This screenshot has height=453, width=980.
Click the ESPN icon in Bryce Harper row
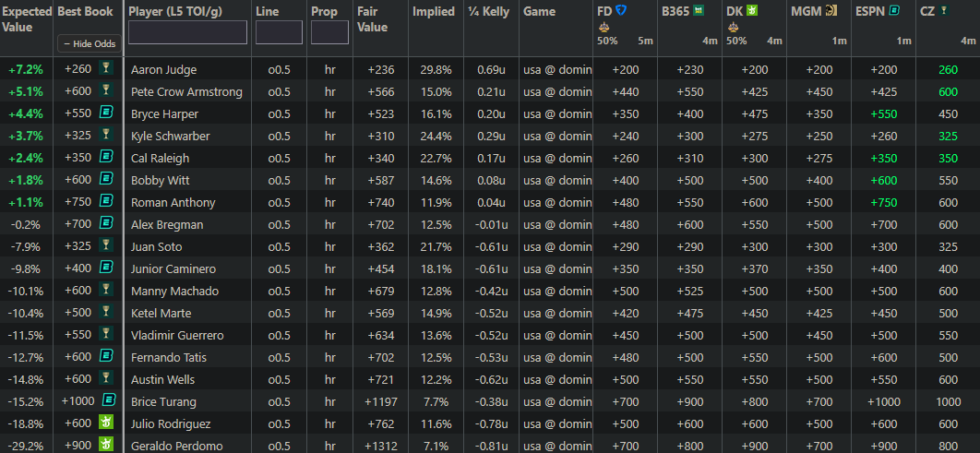(106, 113)
